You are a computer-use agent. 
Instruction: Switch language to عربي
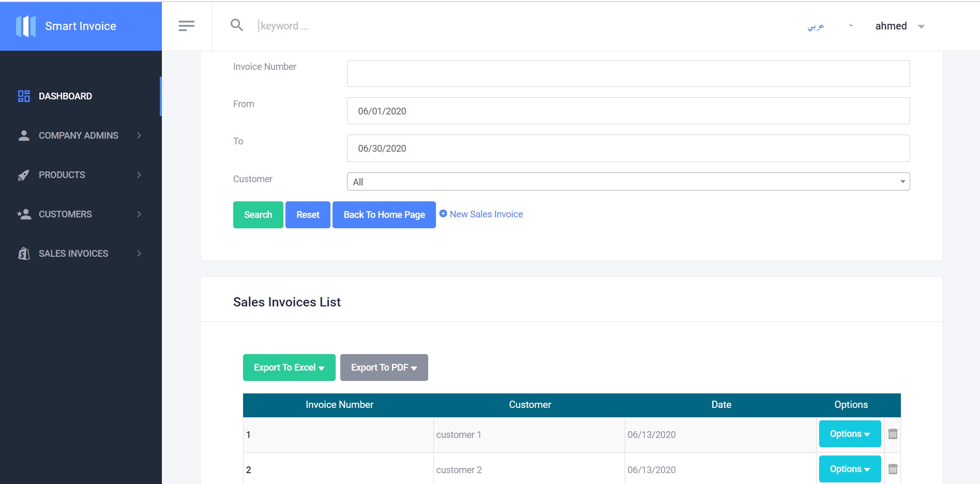(x=815, y=25)
